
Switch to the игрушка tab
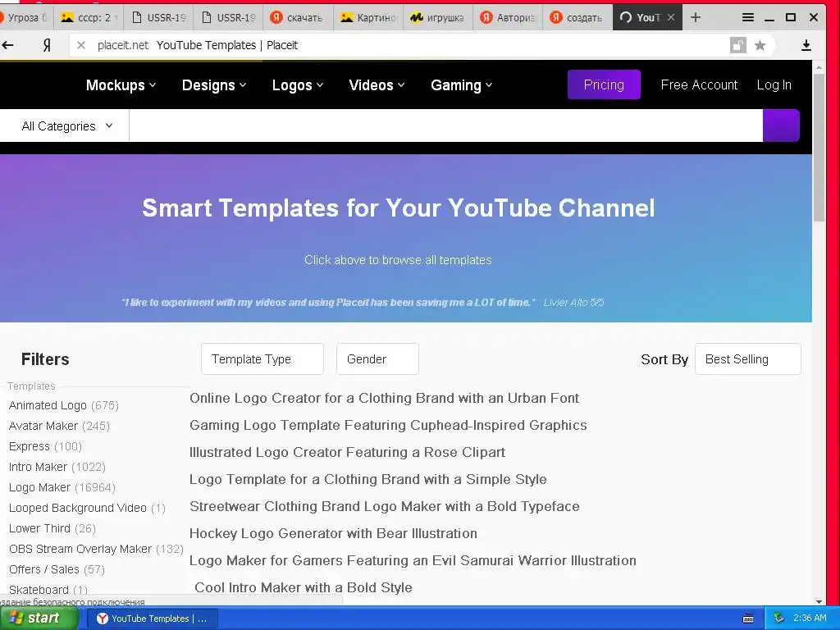[x=438, y=17]
